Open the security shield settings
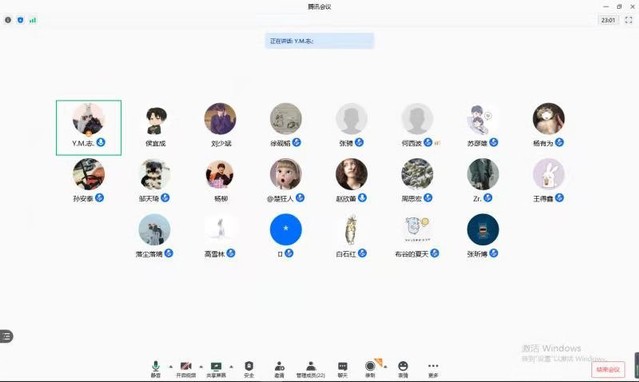Viewport: 639px width, 382px height. coord(249,369)
